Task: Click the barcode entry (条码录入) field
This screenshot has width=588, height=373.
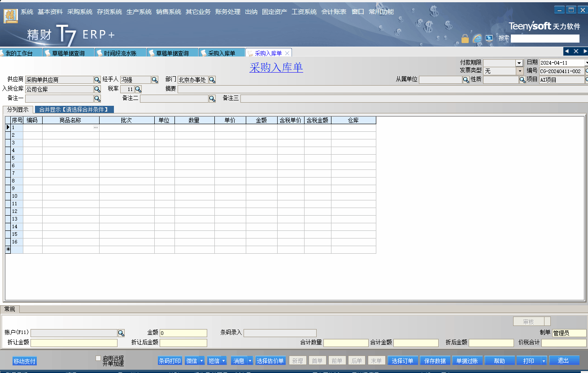Action: point(280,333)
